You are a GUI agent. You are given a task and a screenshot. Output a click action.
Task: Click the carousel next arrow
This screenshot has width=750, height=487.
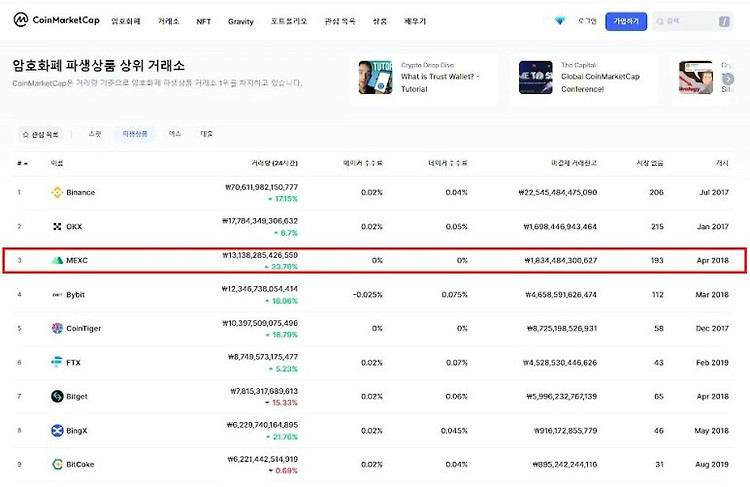coord(728,79)
